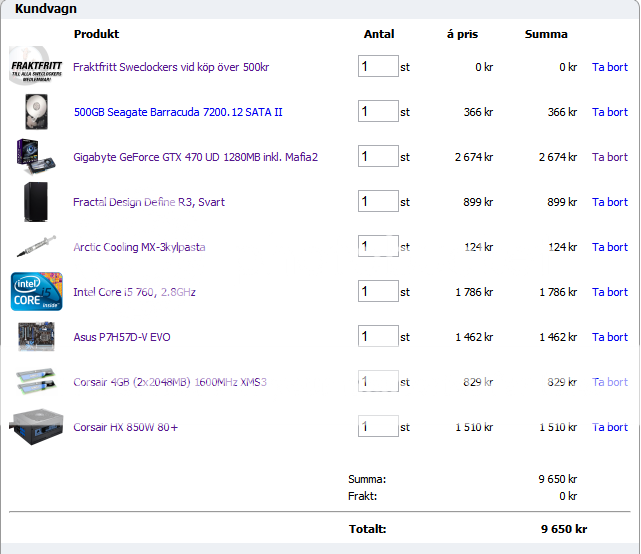Click the Corsair HX 850W power supply image
The height and width of the screenshot is (554, 641).
pos(36,427)
